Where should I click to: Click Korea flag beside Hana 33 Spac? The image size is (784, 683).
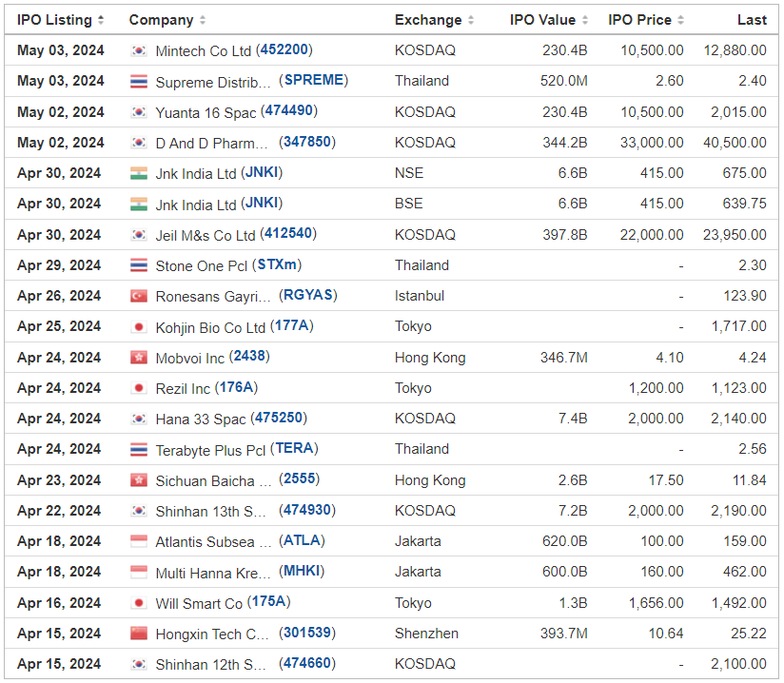coord(139,419)
